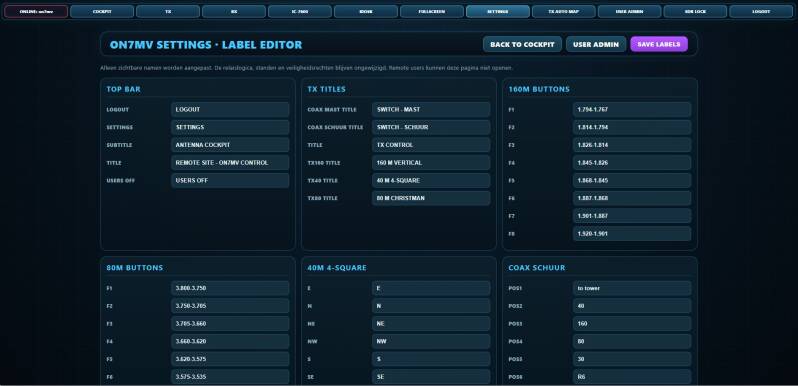Edit 160M F2 field 1.814-1.794
The image size is (798, 386).
pyautogui.click(x=632, y=127)
